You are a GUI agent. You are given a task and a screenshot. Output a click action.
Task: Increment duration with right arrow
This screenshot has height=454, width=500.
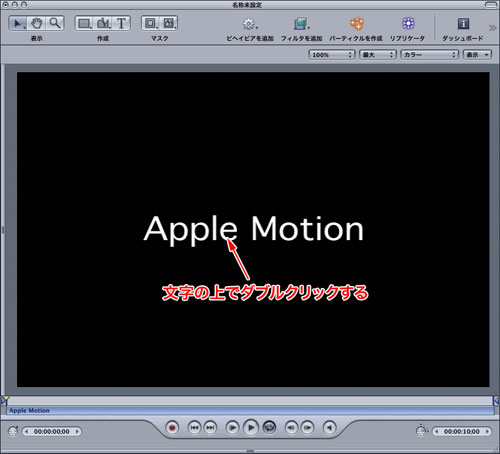(x=487, y=432)
